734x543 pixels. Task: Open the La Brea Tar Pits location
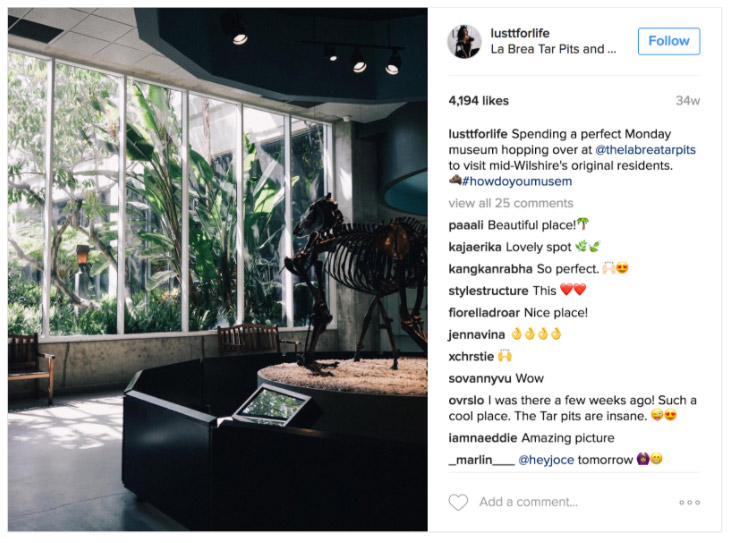[553, 49]
